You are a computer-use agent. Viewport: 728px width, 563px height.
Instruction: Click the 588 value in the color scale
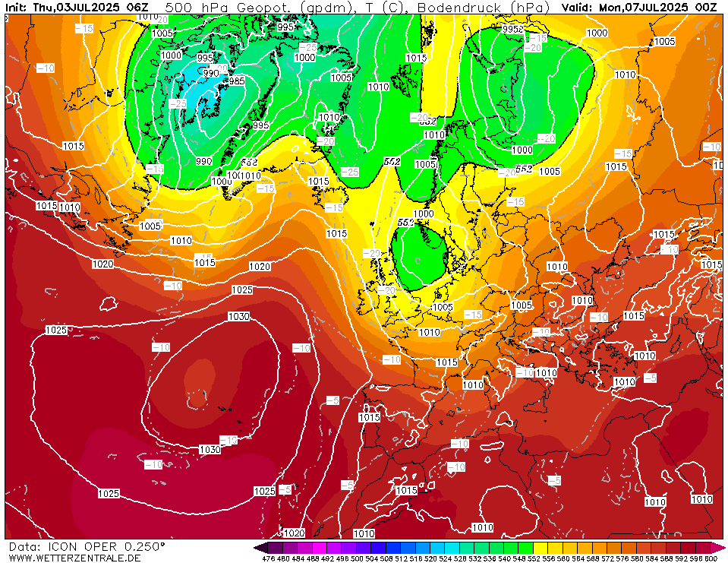(x=667, y=558)
